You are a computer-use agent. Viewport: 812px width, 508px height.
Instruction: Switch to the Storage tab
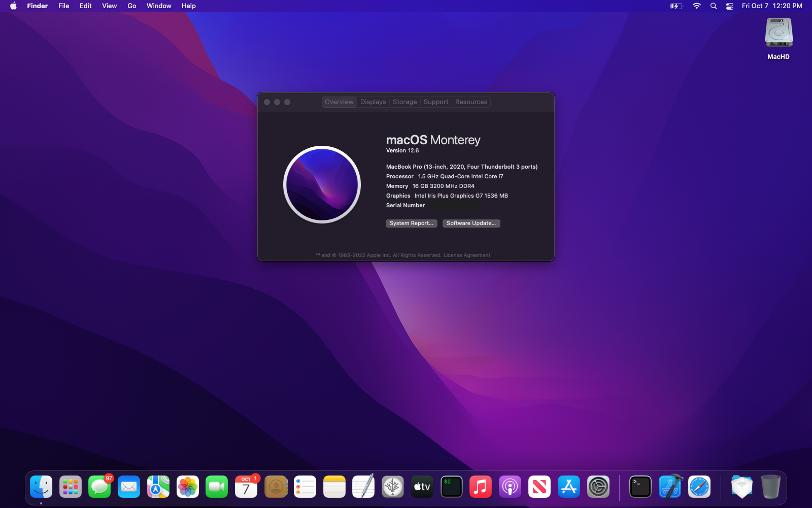click(x=404, y=102)
